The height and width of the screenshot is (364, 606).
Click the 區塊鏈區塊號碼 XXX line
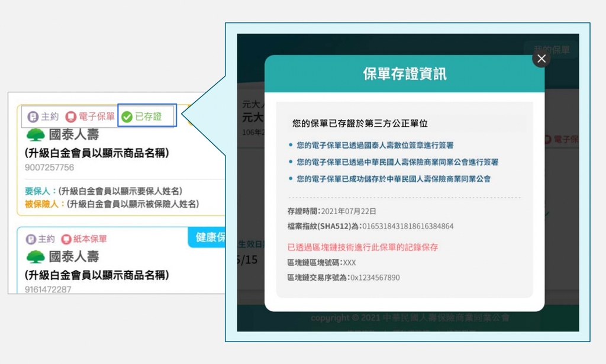[x=321, y=263]
